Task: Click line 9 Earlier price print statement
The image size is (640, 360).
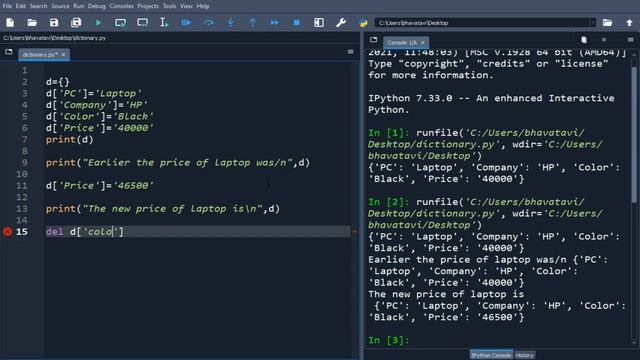Action: [178, 163]
